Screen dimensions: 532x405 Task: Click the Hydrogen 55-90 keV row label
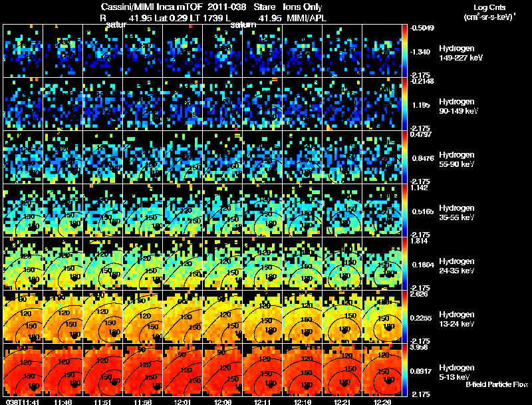click(456, 160)
